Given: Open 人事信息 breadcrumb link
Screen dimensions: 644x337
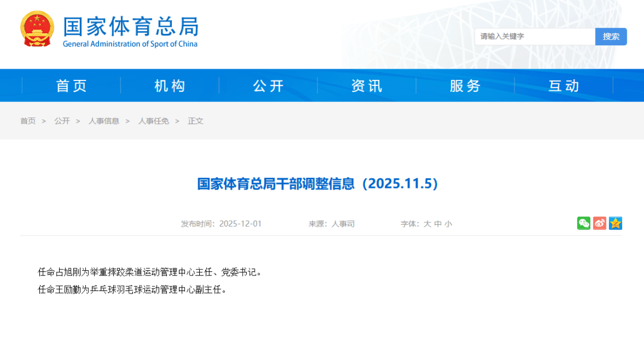Looking at the screenshot, I should [x=104, y=121].
